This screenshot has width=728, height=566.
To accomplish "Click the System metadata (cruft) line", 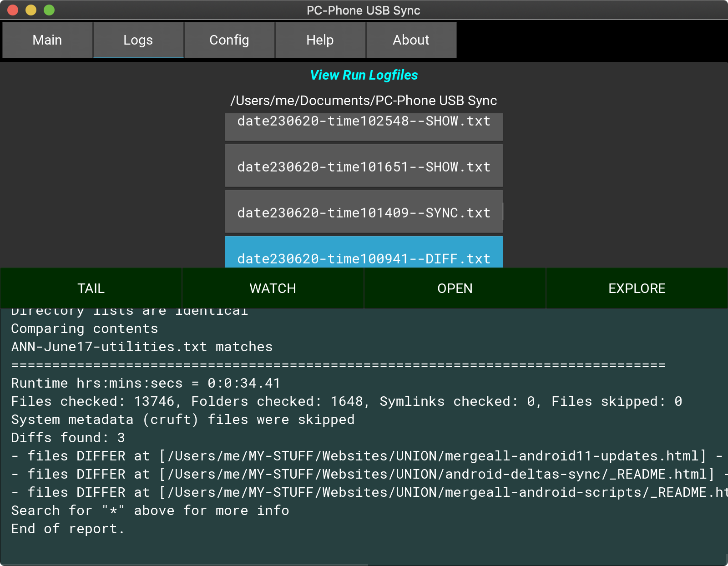I will click(183, 419).
